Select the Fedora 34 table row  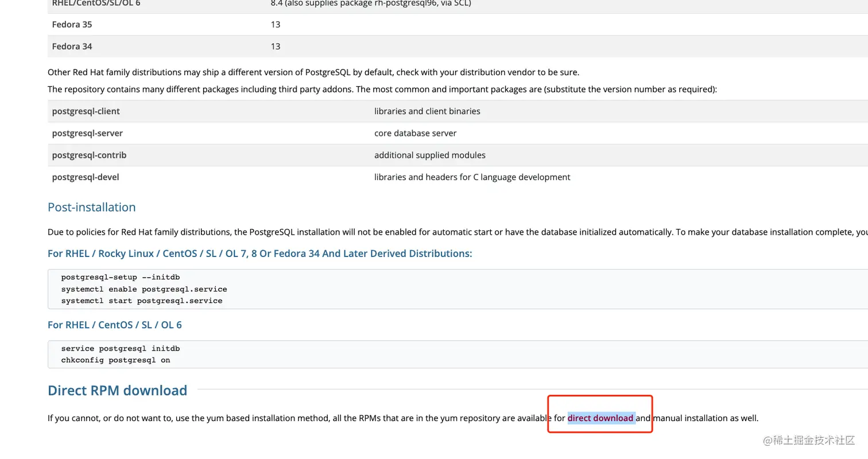click(458, 46)
